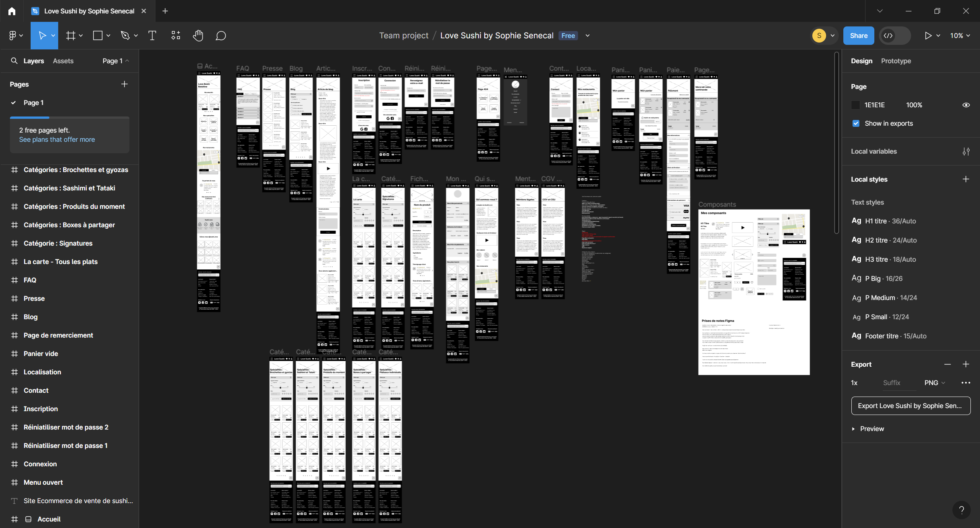Open the help question mark button
Viewport: 980px width, 528px height.
point(961,510)
